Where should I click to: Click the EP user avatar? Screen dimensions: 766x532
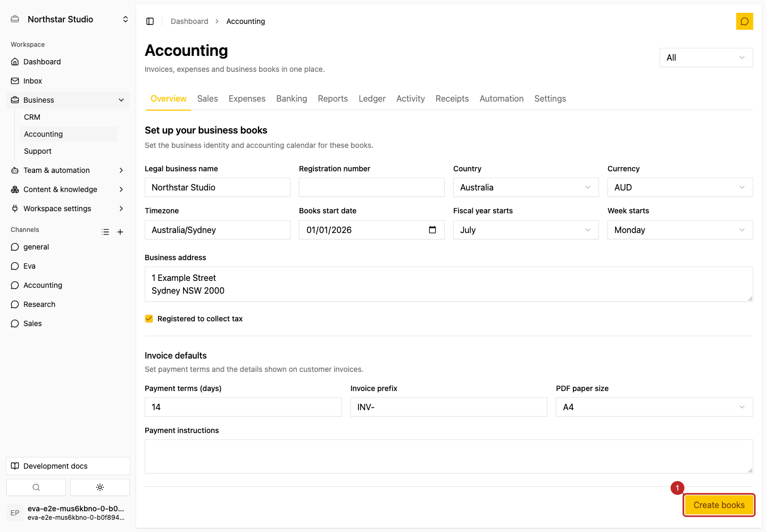[x=15, y=513]
